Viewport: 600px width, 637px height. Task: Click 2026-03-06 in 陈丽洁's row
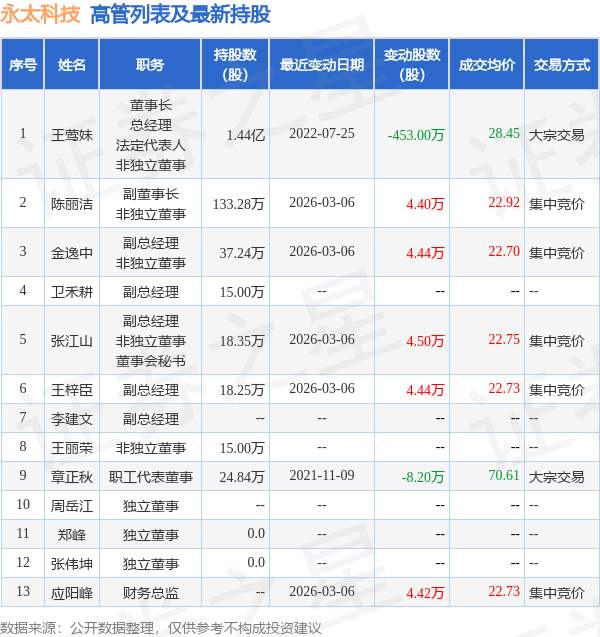click(x=322, y=202)
